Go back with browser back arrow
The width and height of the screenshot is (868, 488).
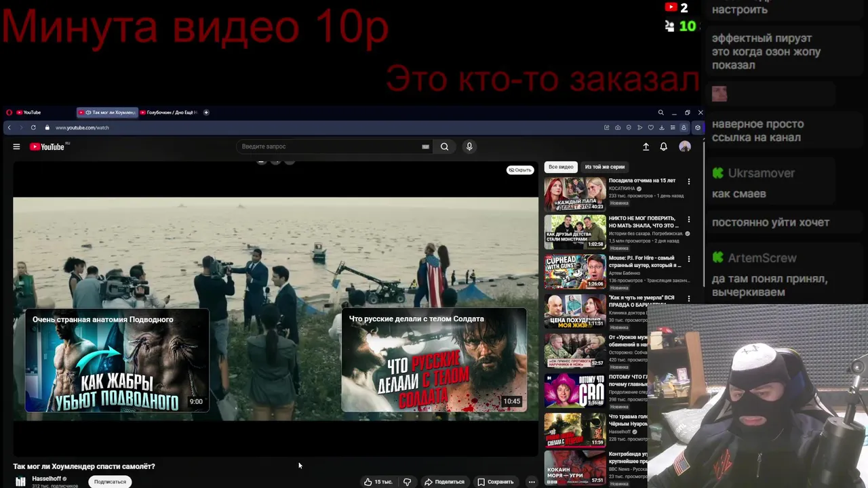(x=9, y=127)
